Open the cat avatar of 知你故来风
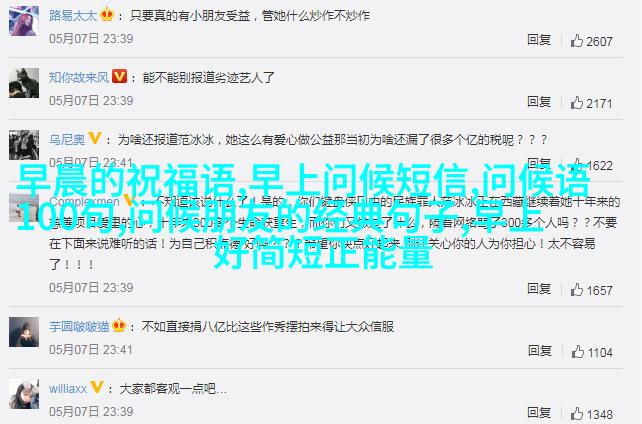The height and width of the screenshot is (424, 642). [24, 83]
